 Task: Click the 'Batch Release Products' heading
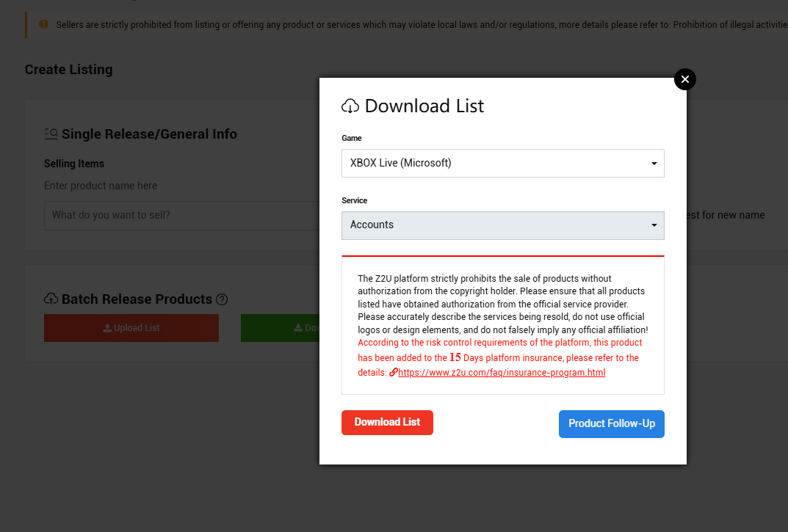[x=137, y=299]
